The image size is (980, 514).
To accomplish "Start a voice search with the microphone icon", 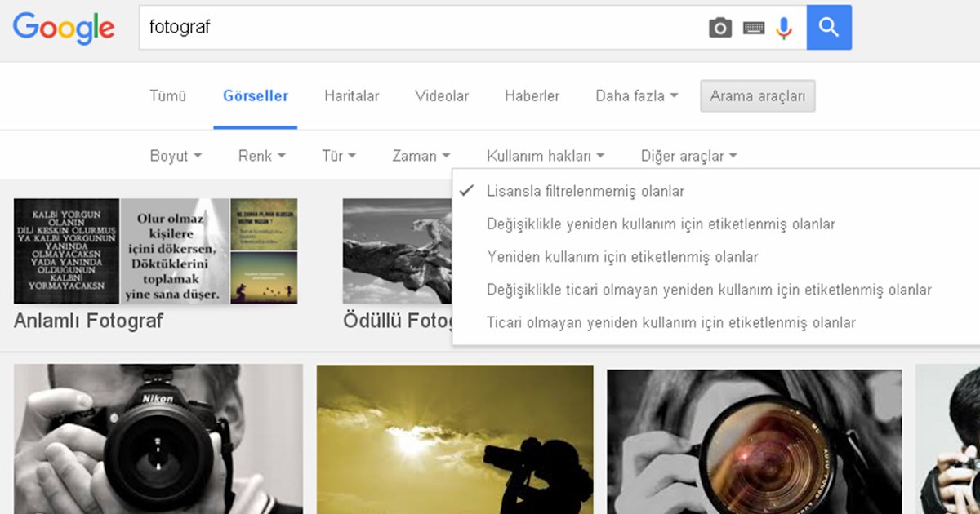I will pos(784,27).
